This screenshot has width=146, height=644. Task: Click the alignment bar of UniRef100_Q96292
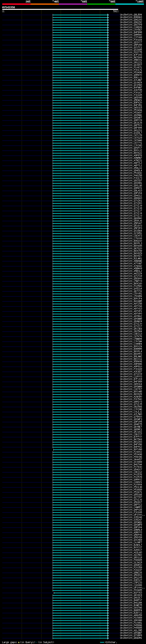pyautogui.click(x=81, y=22)
